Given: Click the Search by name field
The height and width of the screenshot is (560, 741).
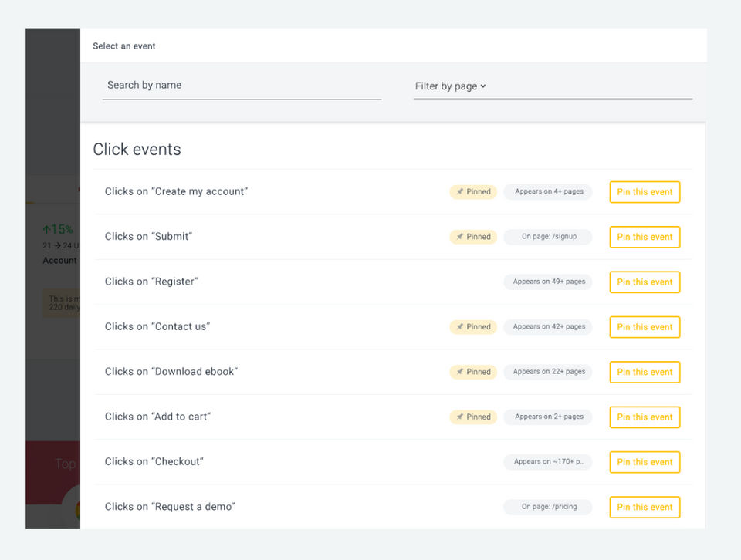Looking at the screenshot, I should pyautogui.click(x=242, y=86).
